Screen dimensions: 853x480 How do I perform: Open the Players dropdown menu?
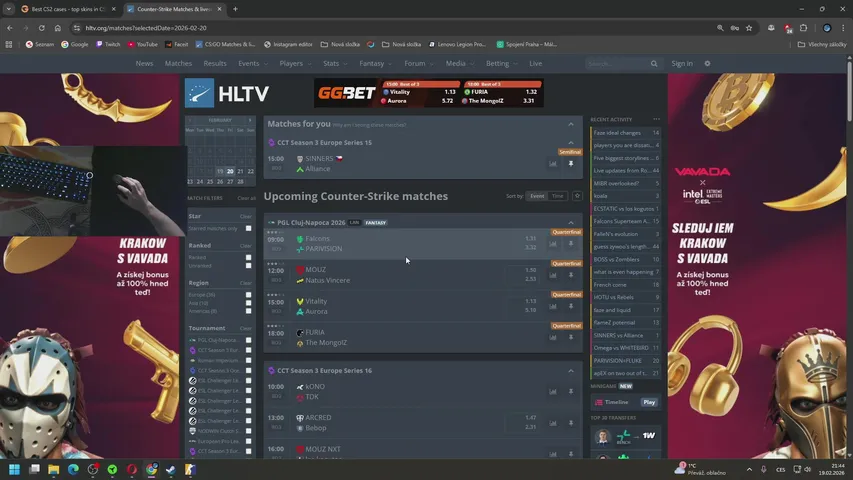tap(295, 64)
